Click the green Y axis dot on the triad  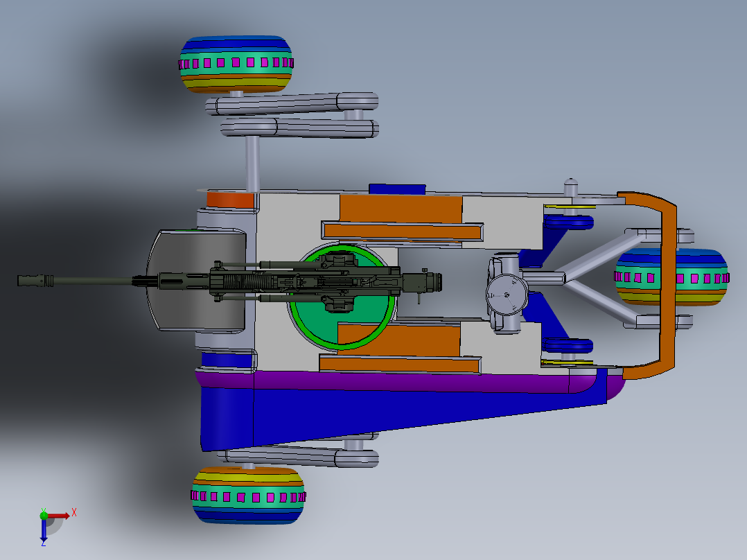pos(44,515)
